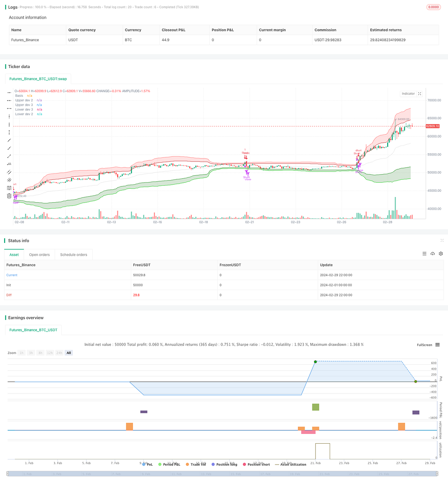Image resolution: width=448 pixels, height=484 pixels.
Task: Hide the Asset utilization line via legend
Action: pos(292,464)
